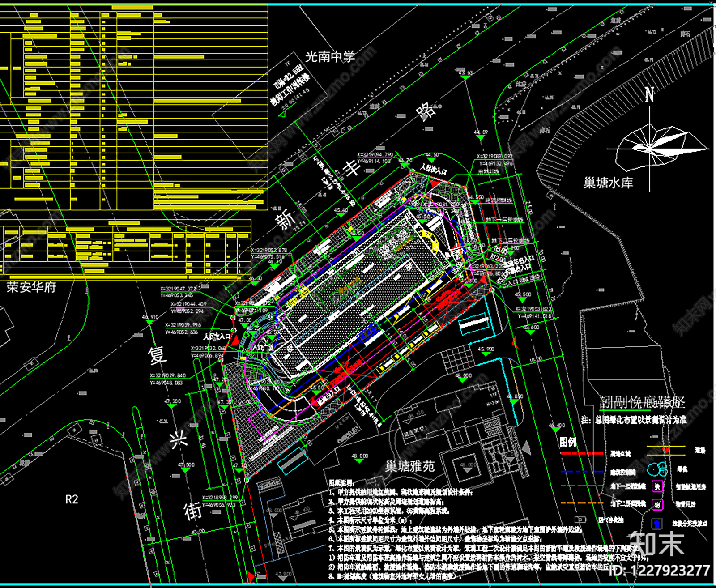Select the 注: 总图绿化布置 note text
Image resolution: width=716 pixels, height=588 pixels.
click(x=634, y=420)
